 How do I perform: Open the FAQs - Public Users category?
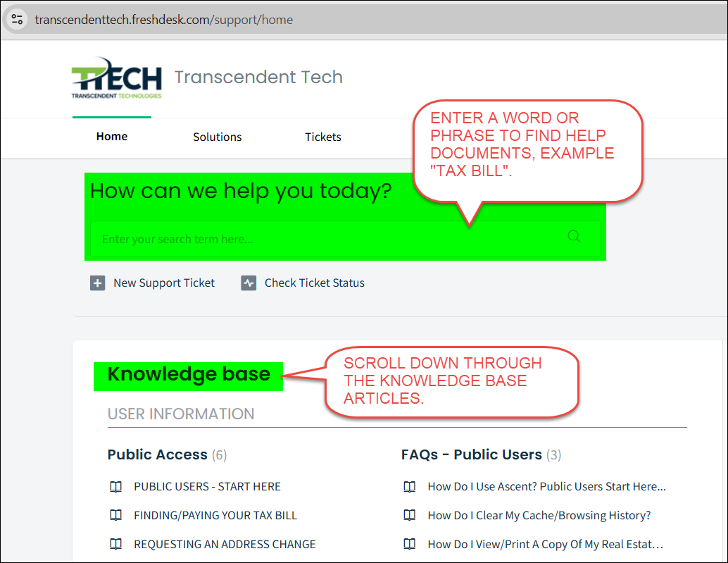tap(472, 454)
